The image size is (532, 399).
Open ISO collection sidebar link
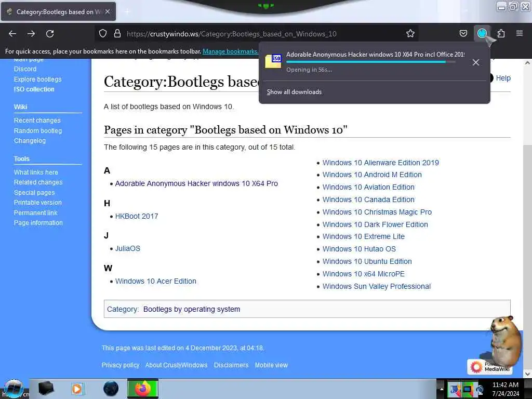[34, 89]
